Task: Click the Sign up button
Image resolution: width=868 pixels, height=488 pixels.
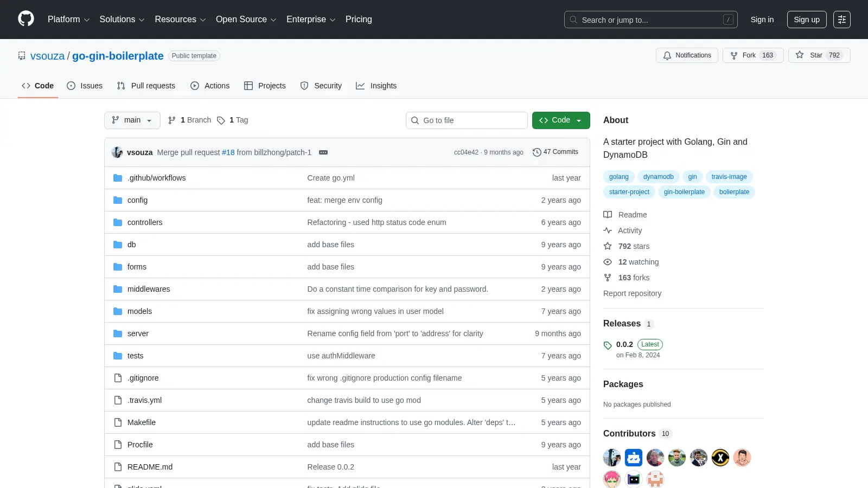Action: point(807,20)
